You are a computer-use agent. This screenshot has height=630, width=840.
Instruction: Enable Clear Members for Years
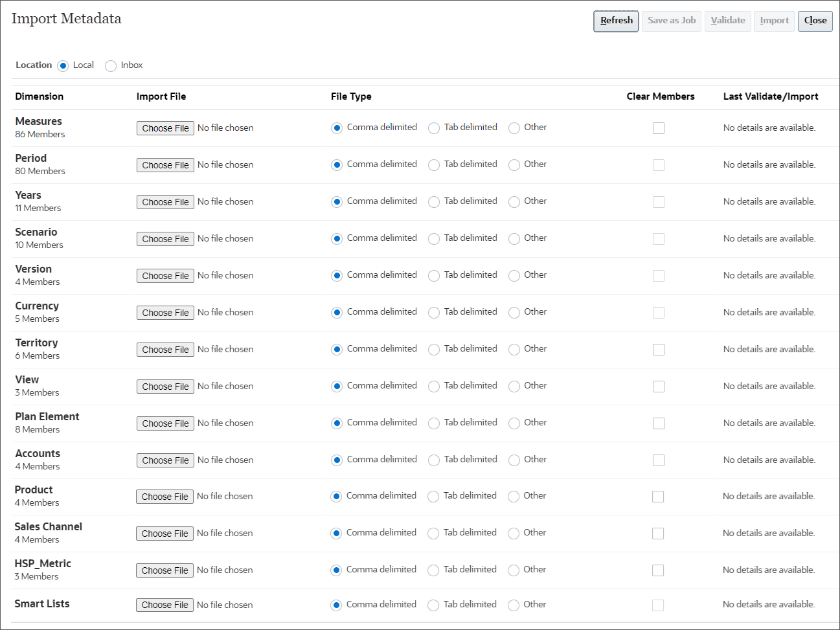pos(659,201)
